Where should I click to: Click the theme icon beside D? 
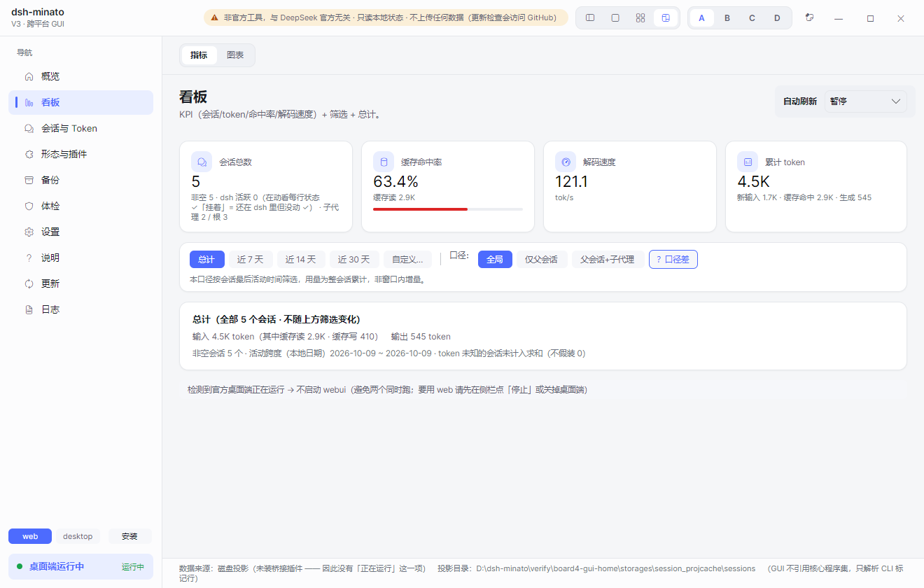click(x=810, y=18)
